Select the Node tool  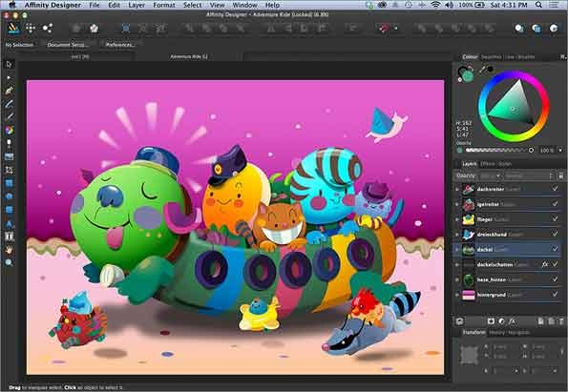[9, 77]
